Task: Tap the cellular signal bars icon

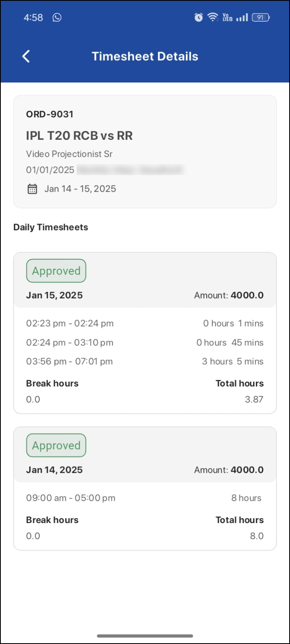Action: [x=242, y=17]
